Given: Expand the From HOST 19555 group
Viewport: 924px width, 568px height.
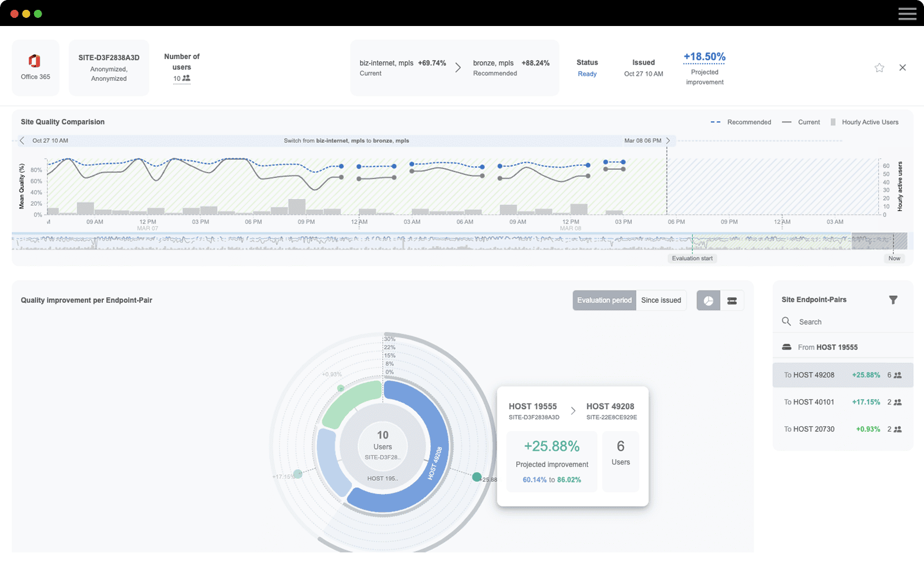Looking at the screenshot, I should click(x=828, y=347).
